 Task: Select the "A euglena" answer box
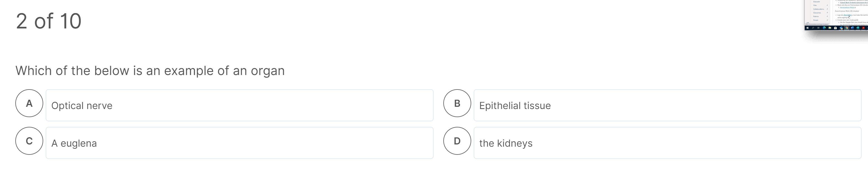tap(239, 143)
